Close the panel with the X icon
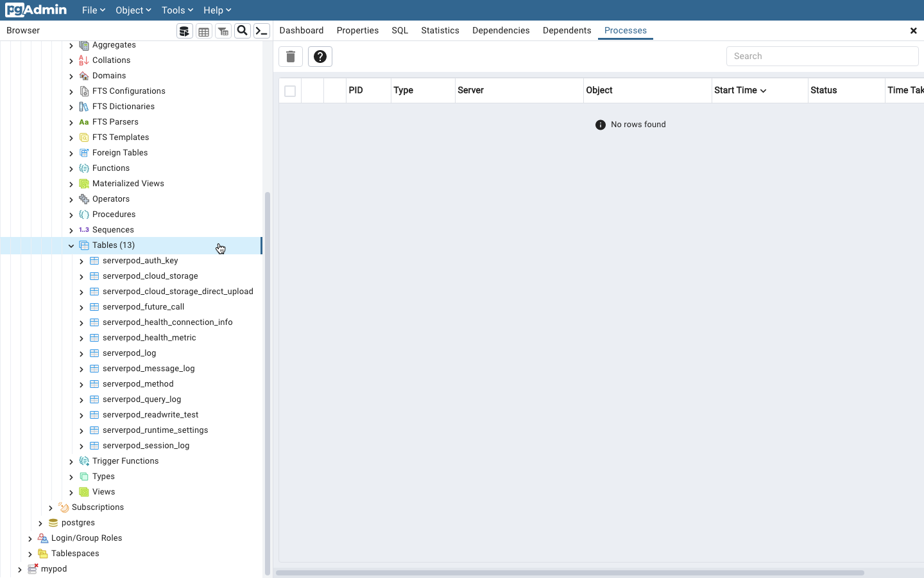 pyautogui.click(x=914, y=31)
